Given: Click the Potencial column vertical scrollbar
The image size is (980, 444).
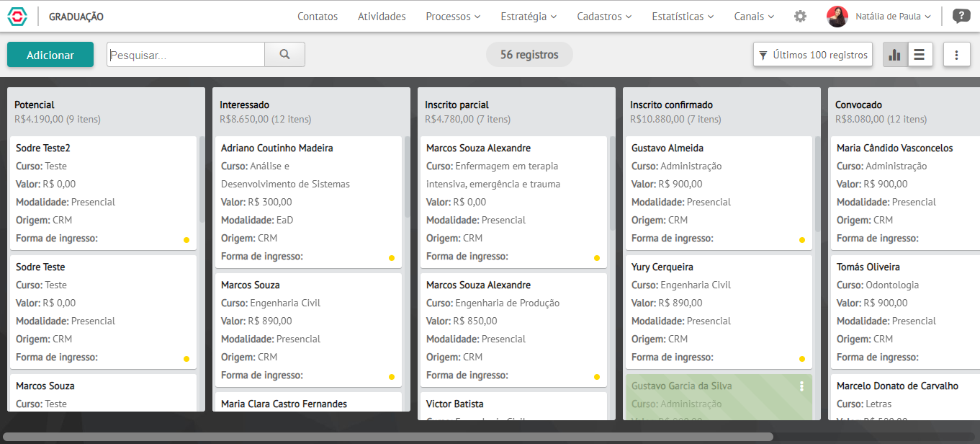Looking at the screenshot, I should (202, 180).
